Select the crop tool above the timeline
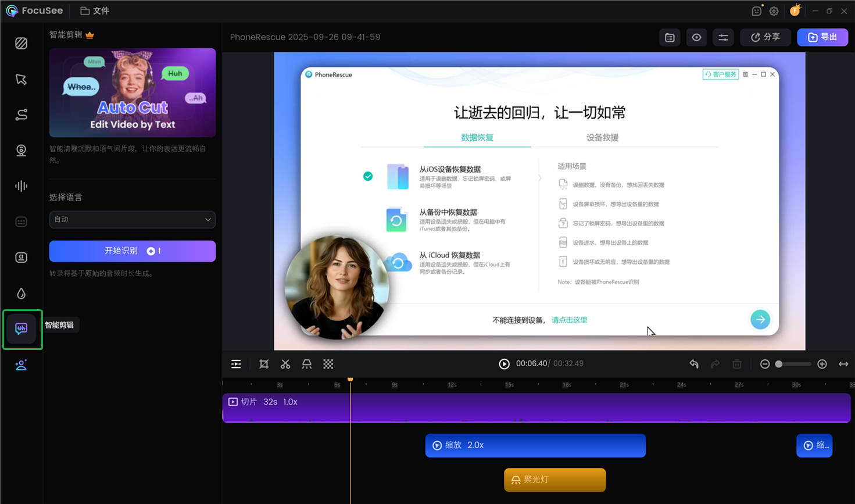 pyautogui.click(x=264, y=364)
